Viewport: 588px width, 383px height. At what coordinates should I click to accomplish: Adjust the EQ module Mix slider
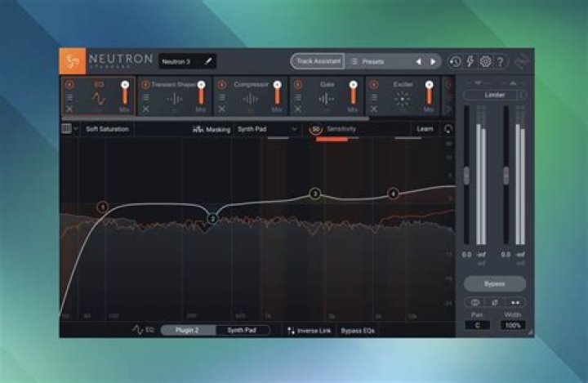tap(125, 92)
